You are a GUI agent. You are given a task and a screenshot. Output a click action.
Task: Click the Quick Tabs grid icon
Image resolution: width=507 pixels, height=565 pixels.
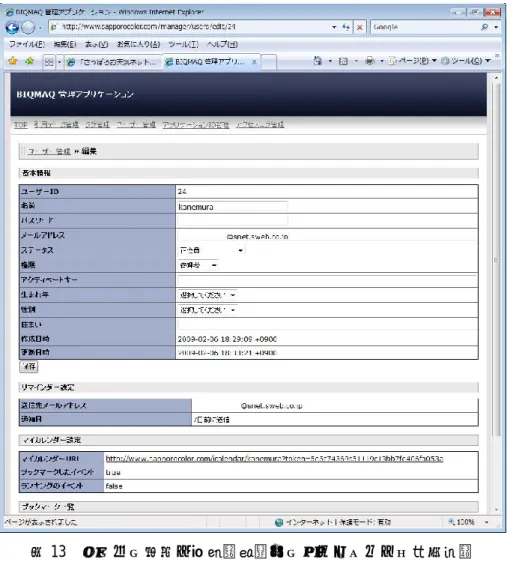(x=49, y=62)
